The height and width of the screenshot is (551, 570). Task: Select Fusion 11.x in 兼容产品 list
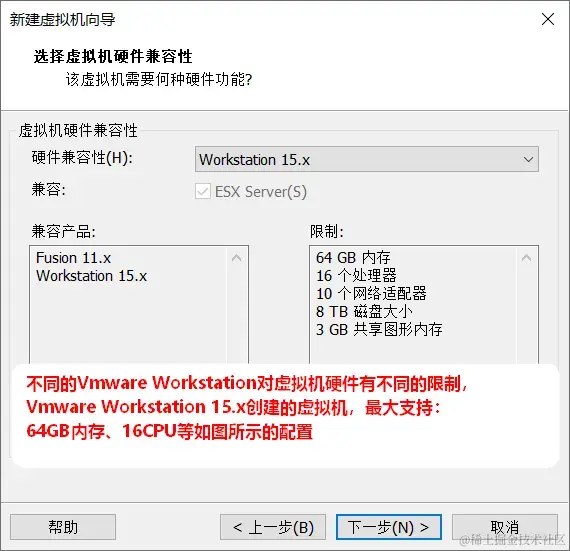pyautogui.click(x=73, y=258)
